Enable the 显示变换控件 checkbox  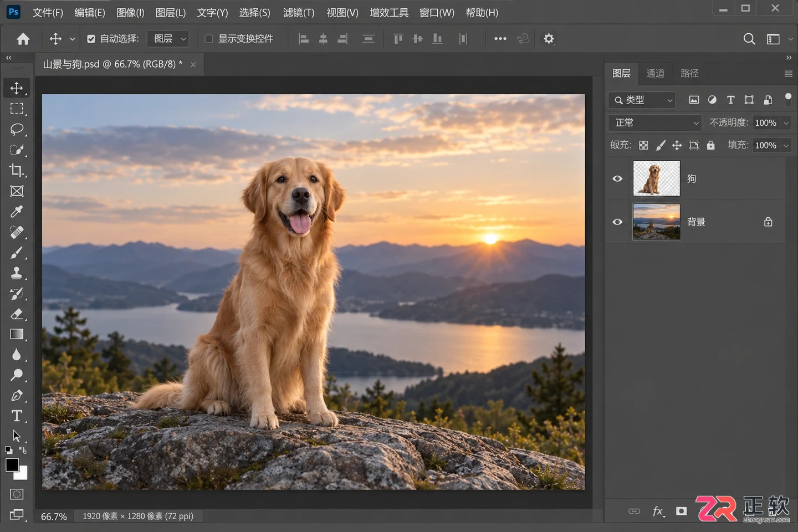click(209, 39)
